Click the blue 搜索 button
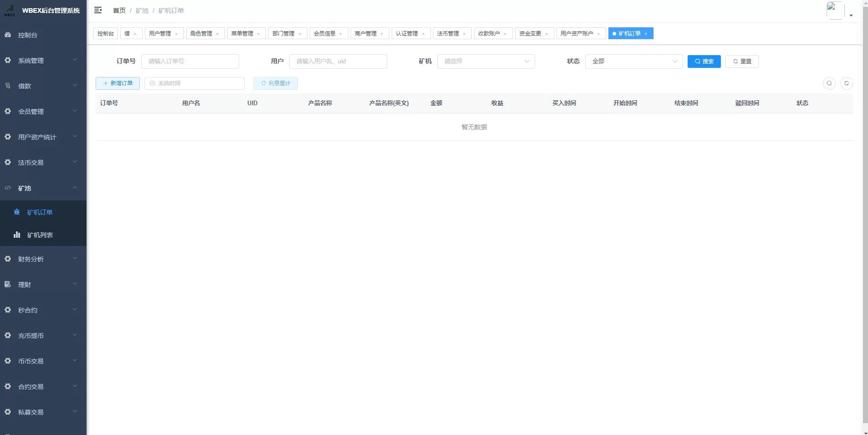The width and height of the screenshot is (868, 435). click(x=704, y=61)
